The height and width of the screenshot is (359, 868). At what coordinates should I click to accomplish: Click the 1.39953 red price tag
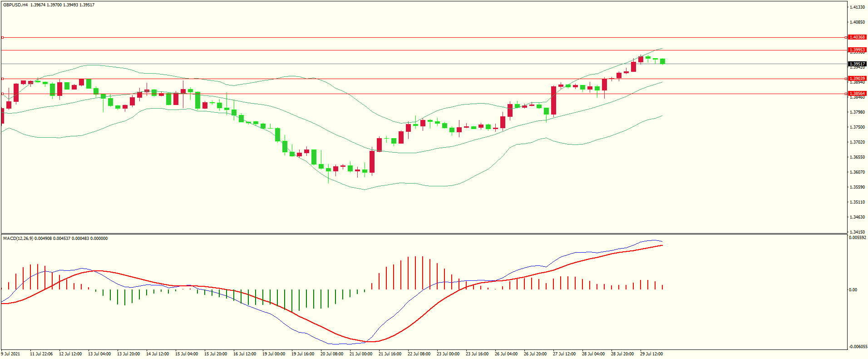(857, 50)
